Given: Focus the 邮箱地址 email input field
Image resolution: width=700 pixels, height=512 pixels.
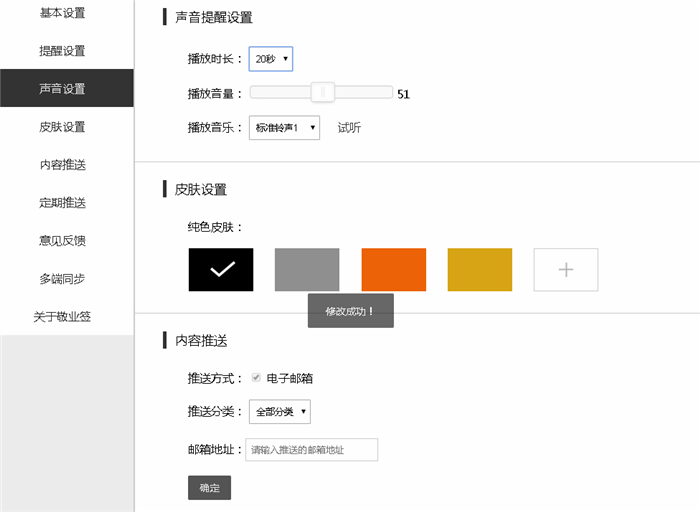Looking at the screenshot, I should [x=312, y=450].
